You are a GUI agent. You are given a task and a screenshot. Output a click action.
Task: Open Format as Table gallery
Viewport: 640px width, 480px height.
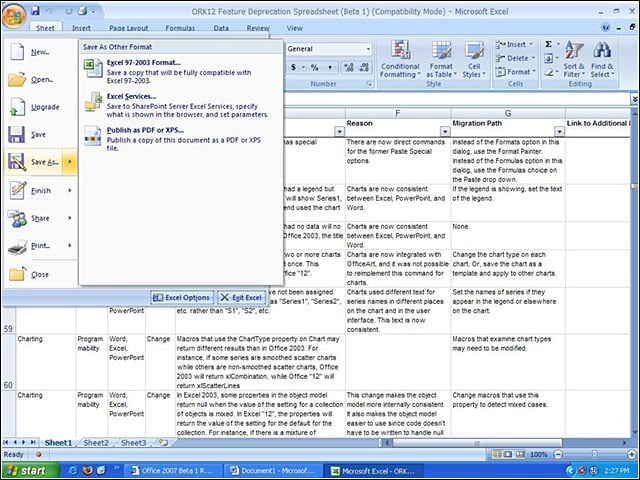point(441,59)
